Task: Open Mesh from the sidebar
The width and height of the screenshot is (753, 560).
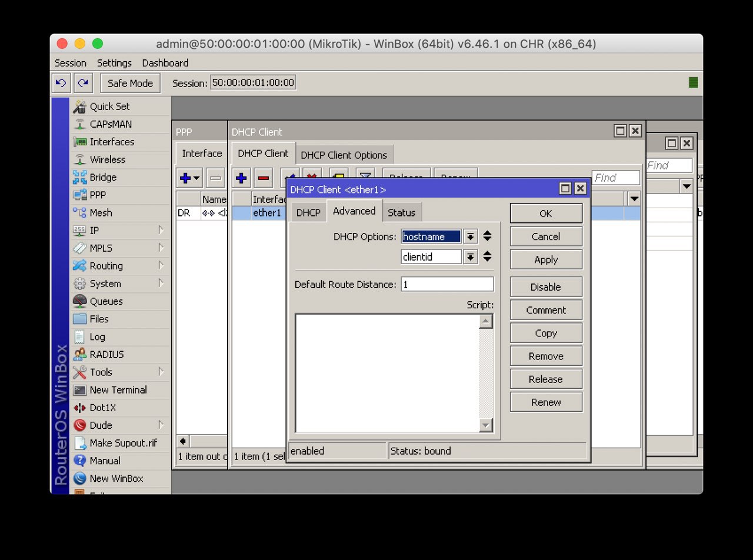Action: click(x=101, y=212)
